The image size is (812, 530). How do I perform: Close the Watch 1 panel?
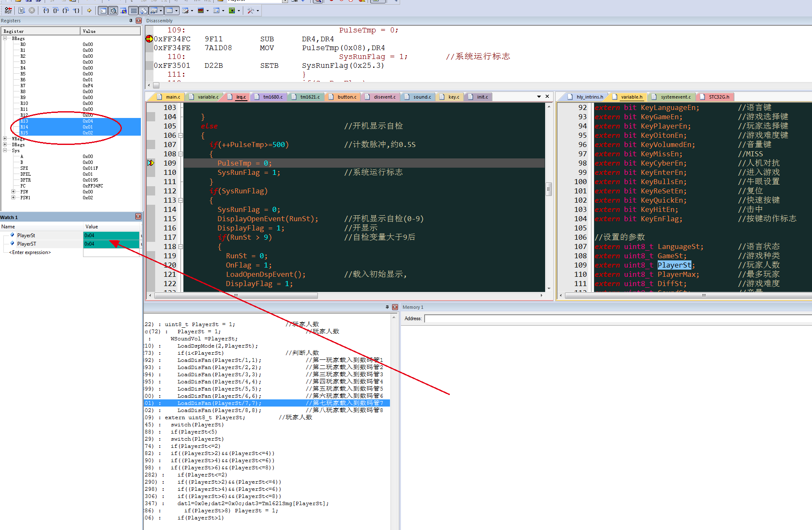[x=138, y=217]
